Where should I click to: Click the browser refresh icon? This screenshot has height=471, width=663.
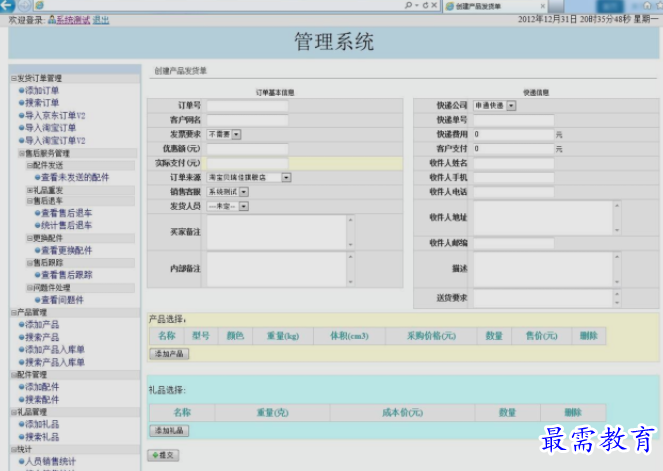click(425, 5)
